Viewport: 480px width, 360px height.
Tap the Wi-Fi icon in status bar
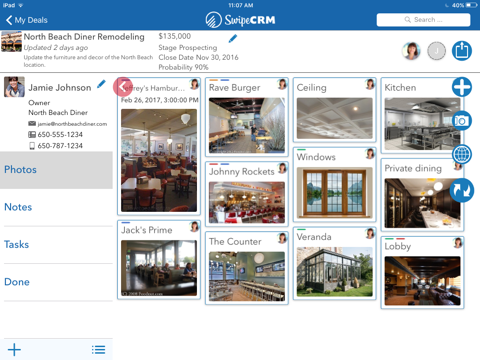click(x=21, y=5)
